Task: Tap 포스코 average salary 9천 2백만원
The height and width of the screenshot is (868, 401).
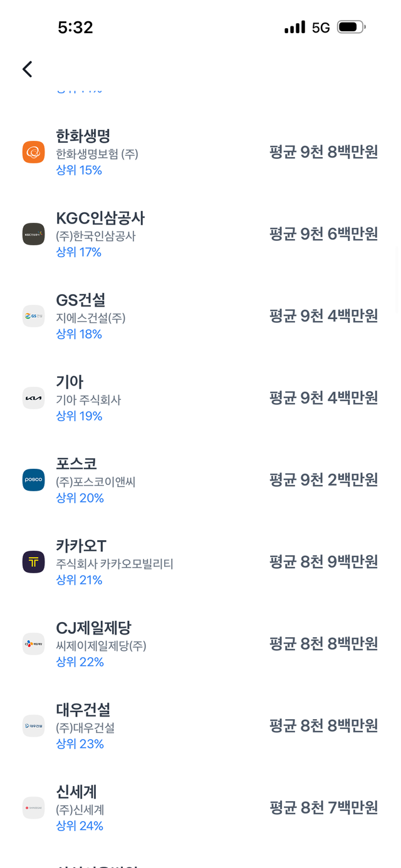Action: coord(323,480)
